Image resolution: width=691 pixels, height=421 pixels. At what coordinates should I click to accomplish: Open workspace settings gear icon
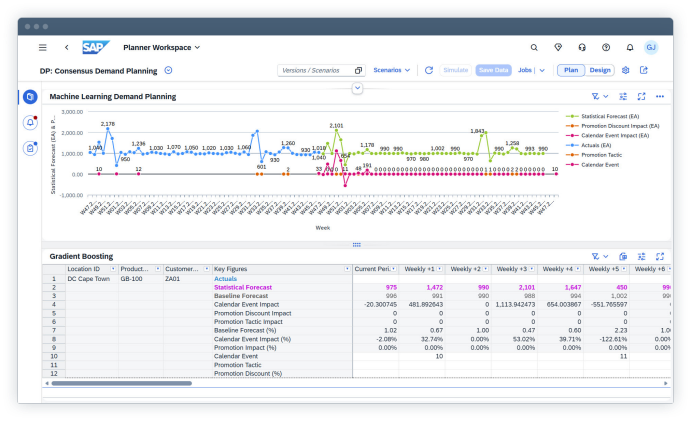625,70
